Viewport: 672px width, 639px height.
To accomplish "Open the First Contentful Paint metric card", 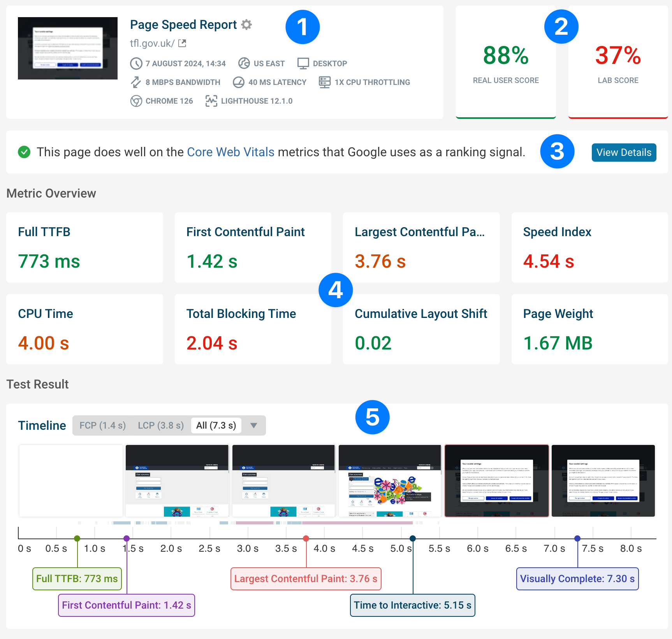I will tap(253, 247).
